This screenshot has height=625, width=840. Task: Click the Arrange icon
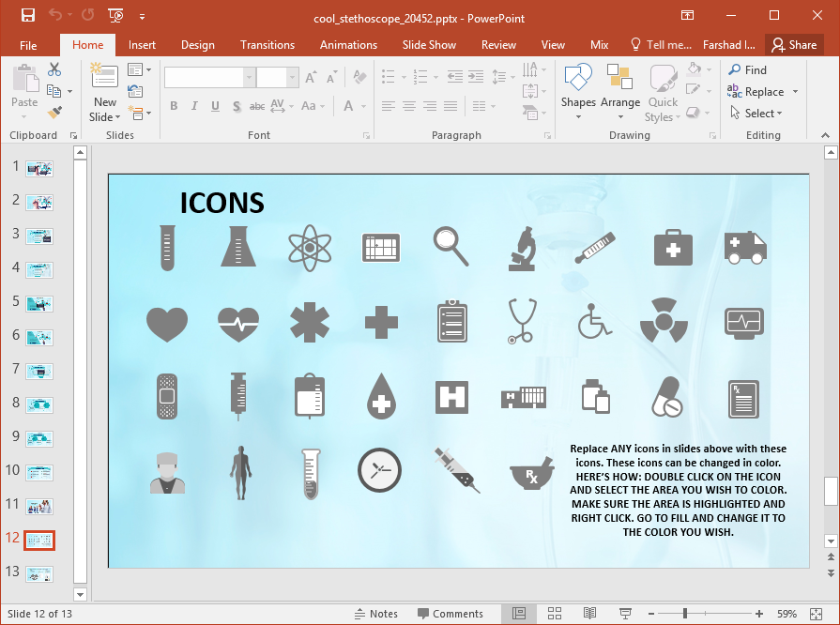tap(619, 83)
